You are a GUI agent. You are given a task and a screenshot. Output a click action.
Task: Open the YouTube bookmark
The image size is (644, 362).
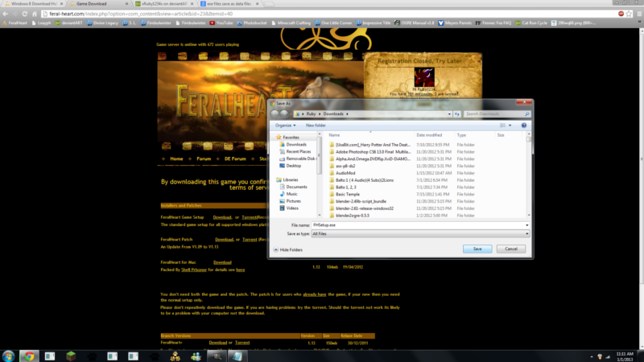[x=221, y=23]
